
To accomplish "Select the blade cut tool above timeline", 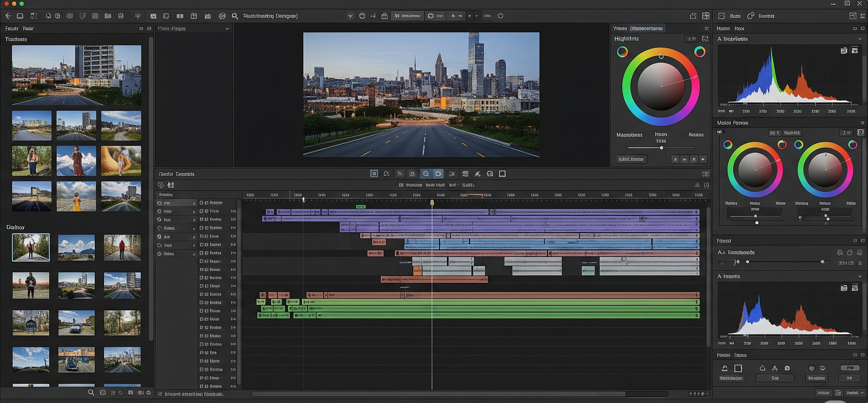I will coord(399,174).
